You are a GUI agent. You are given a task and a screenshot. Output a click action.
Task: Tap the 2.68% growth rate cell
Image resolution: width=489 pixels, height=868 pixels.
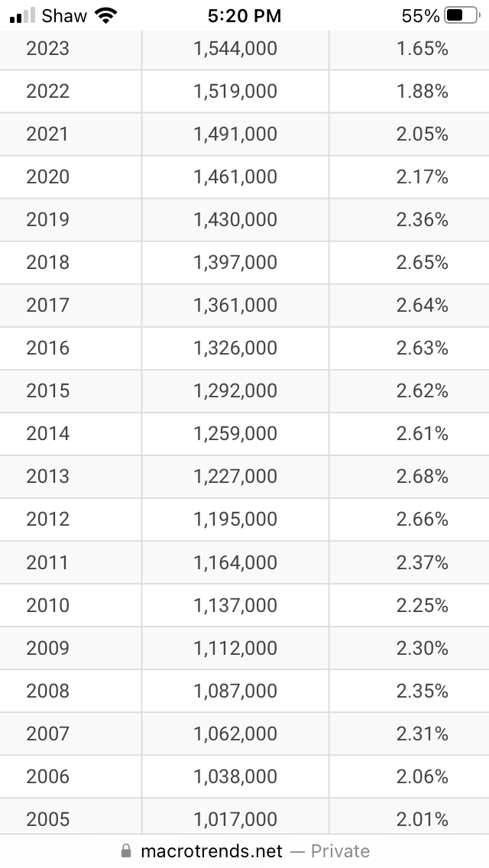pos(422,477)
